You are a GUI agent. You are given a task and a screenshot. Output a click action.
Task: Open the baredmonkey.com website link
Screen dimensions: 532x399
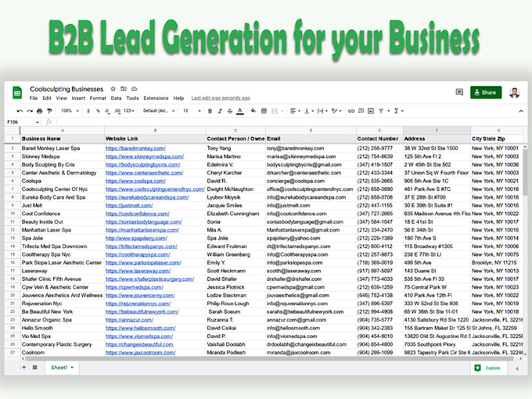point(135,149)
